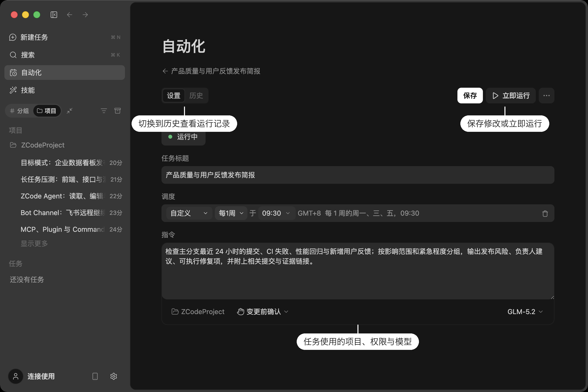Click inside the 指令 text area
This screenshot has height=392, width=588.
click(x=358, y=271)
